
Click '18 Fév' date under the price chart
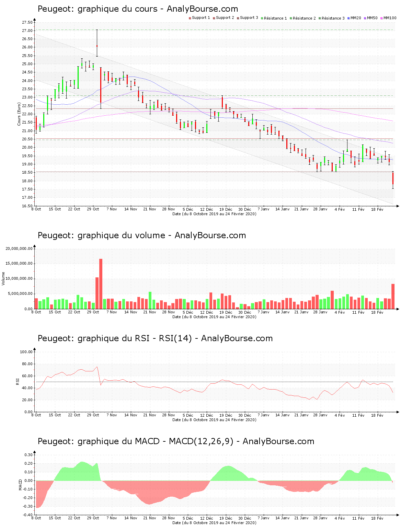coord(377,209)
